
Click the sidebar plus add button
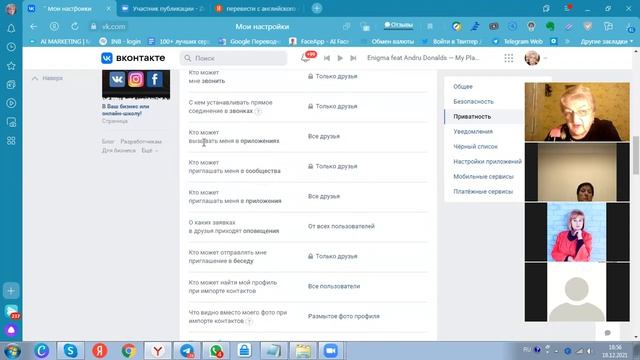point(11,291)
